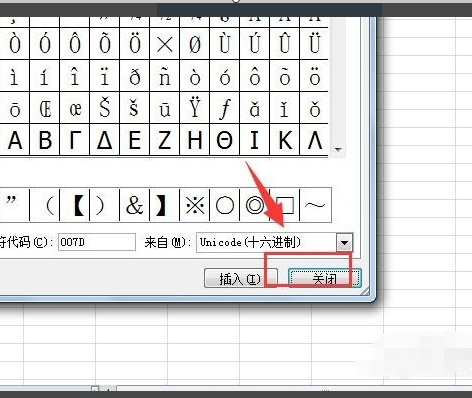Select uppercase Õ with tilde

click(x=105, y=44)
